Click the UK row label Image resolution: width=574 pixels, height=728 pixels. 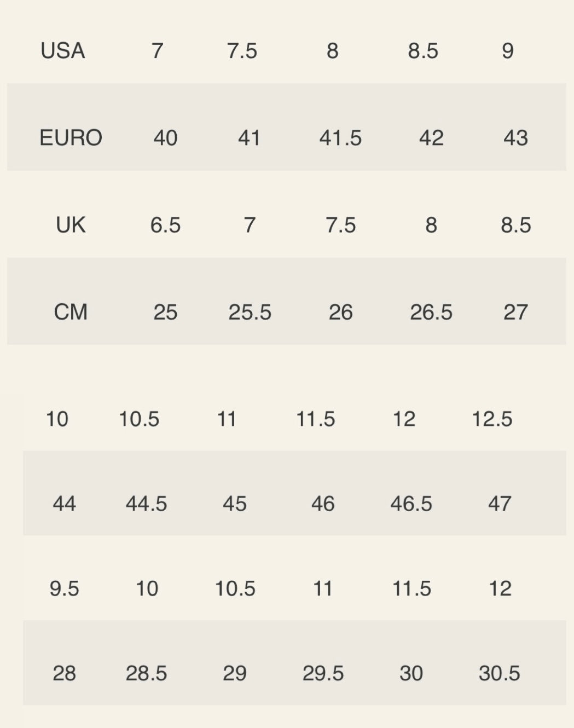click(71, 225)
